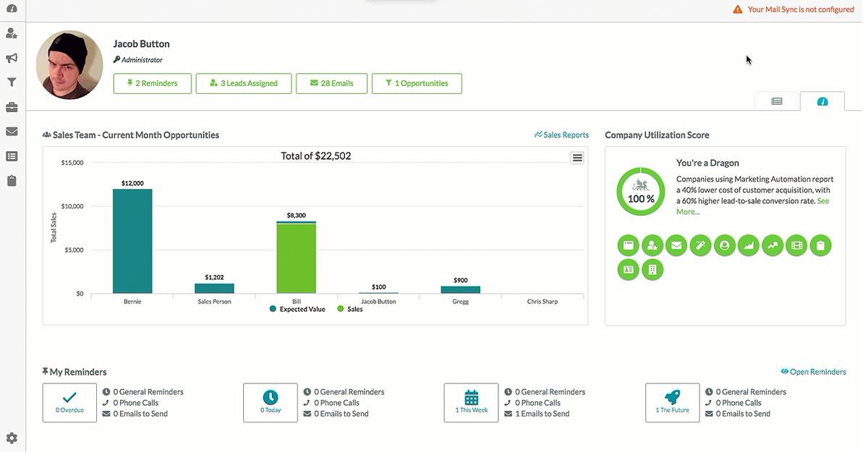Click the green trending arrow utilization icon
868x455 pixels.
[773, 245]
